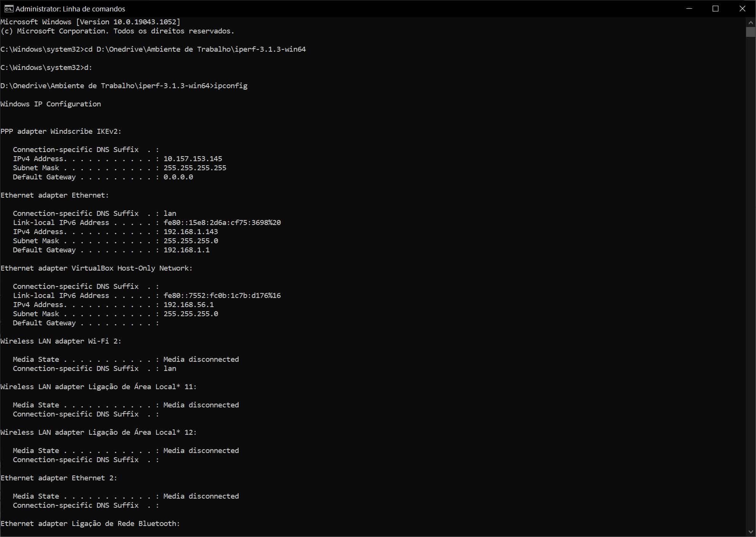This screenshot has height=537, width=756.
Task: Click the VirtualBox IPv4 address 192.168.56.1
Action: coord(188,304)
